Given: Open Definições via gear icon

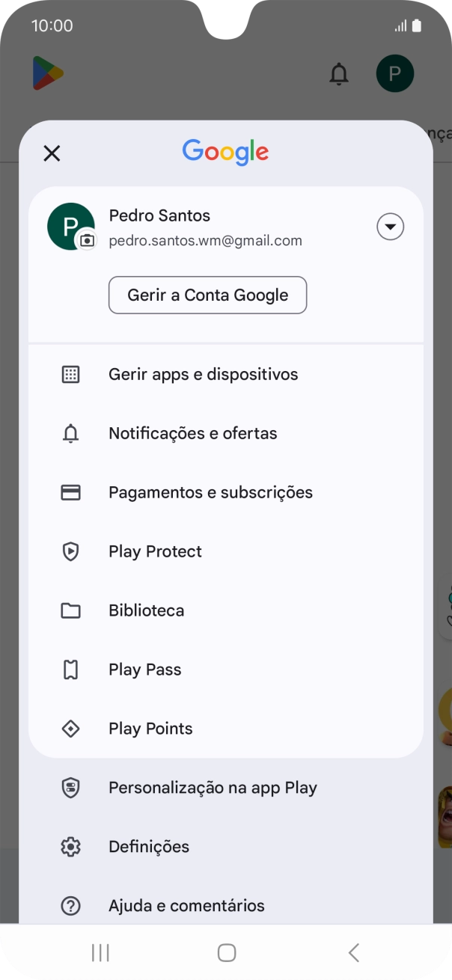Looking at the screenshot, I should coord(70,846).
